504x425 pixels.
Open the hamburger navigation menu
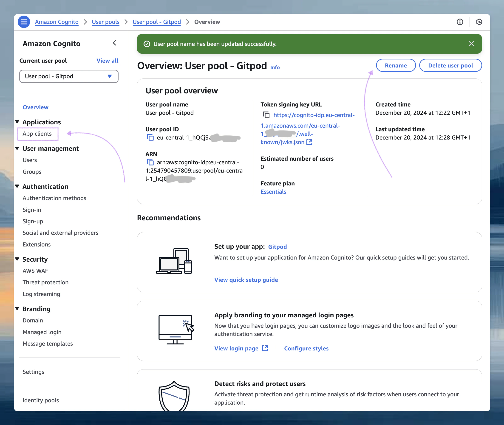tap(24, 22)
